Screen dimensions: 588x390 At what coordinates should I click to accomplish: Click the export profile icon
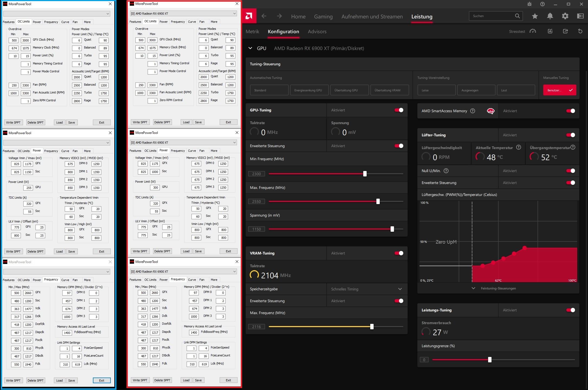point(566,31)
